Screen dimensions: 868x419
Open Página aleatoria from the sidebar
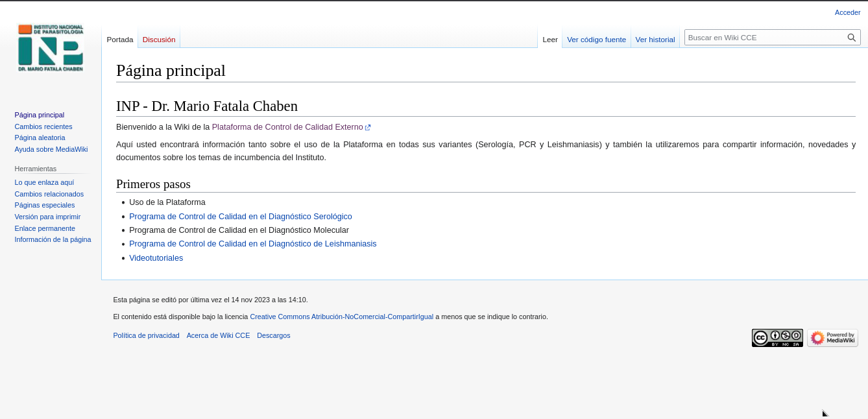[x=40, y=138]
